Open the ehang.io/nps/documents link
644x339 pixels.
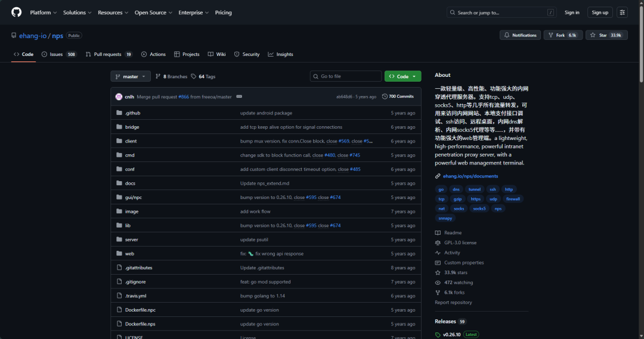pyautogui.click(x=470, y=176)
